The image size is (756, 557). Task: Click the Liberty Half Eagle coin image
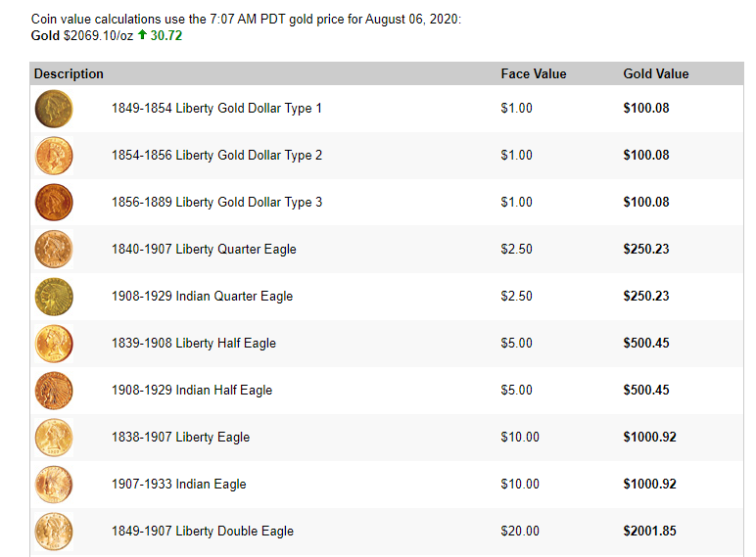53,344
